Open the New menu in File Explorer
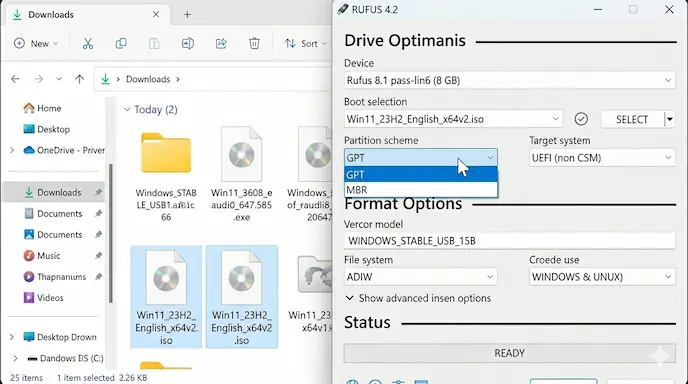The width and height of the screenshot is (688, 384). click(36, 43)
